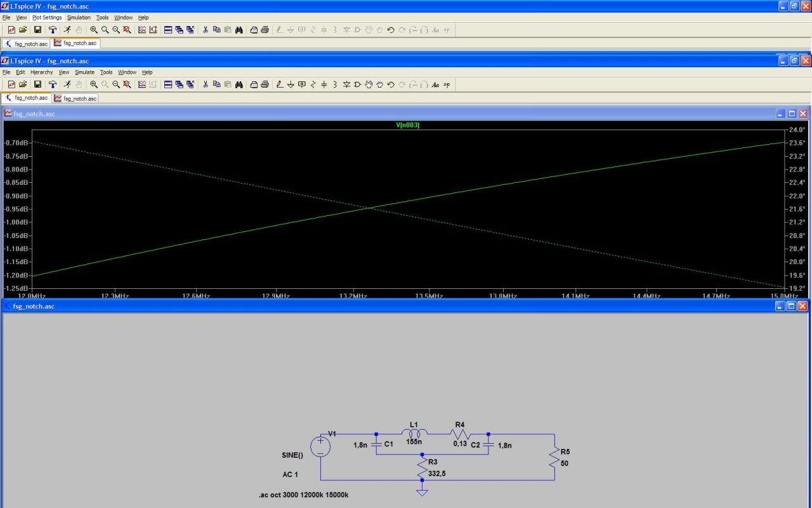Open Control Panel hammer icon in front window
Viewport: 812px width, 508px height.
pyautogui.click(x=53, y=84)
